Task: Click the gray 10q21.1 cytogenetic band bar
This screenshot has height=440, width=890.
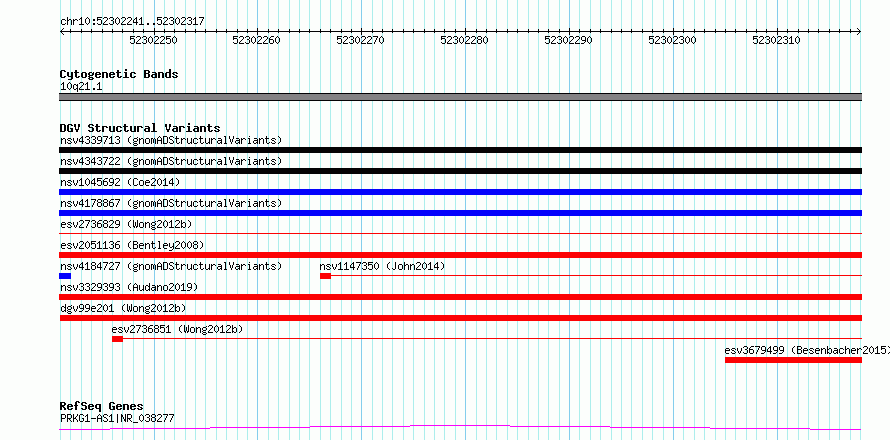Action: pyautogui.click(x=460, y=97)
